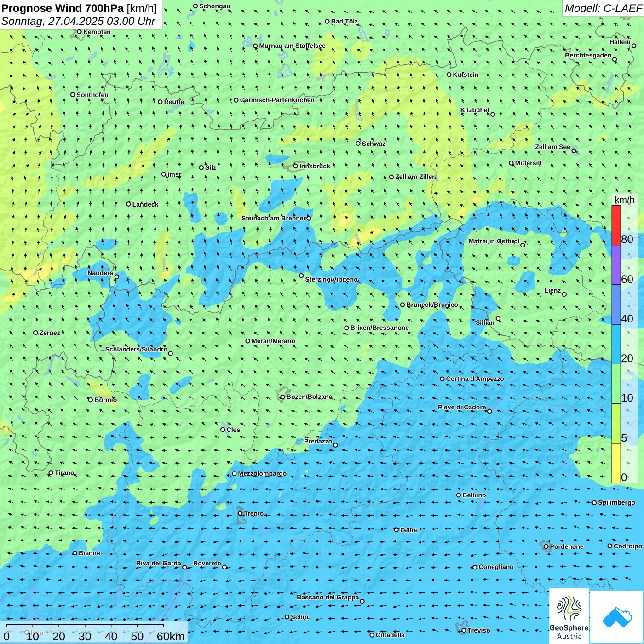Click the Schwaz city label

374,144
